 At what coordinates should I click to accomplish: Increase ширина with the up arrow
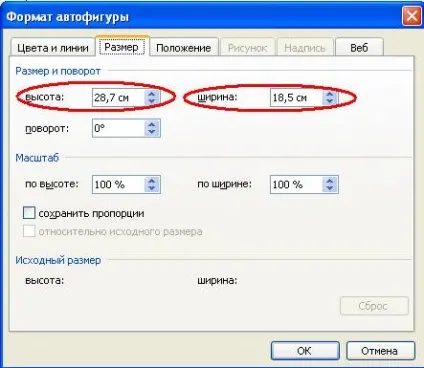pos(330,94)
